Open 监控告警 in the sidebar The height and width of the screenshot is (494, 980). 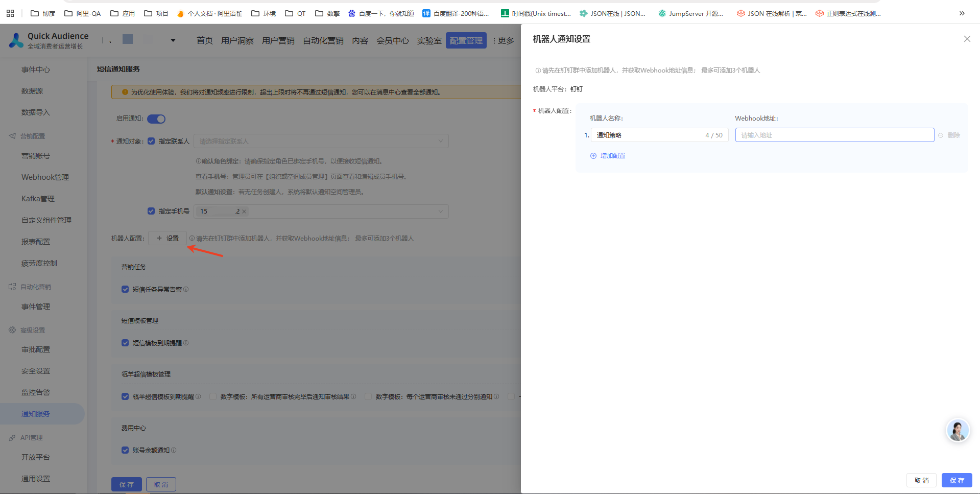[x=36, y=392]
